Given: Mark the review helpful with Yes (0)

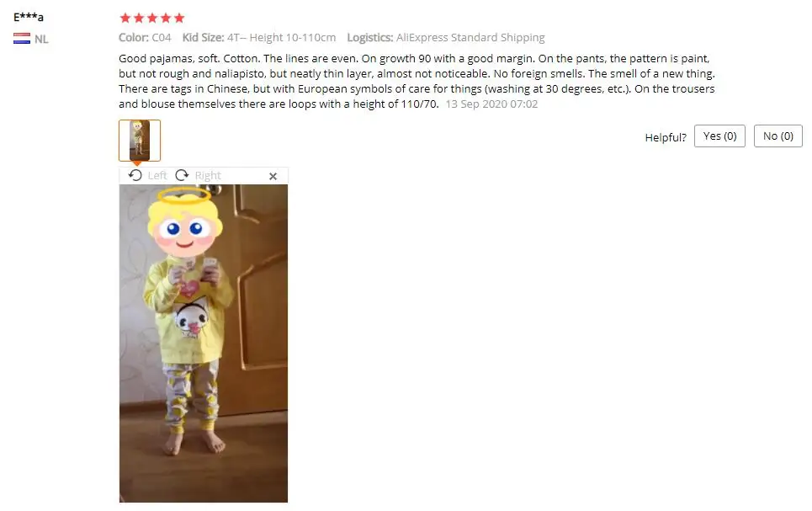Looking at the screenshot, I should click(x=719, y=136).
